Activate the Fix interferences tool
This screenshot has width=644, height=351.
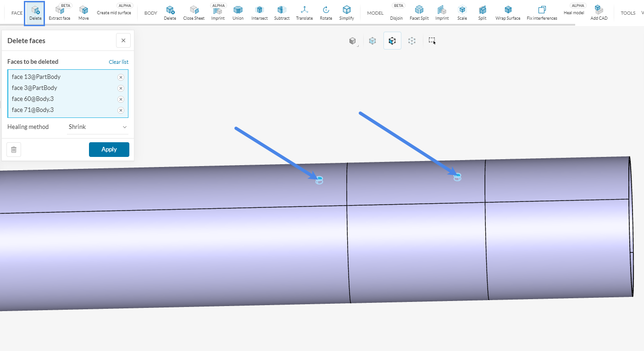[x=542, y=12]
